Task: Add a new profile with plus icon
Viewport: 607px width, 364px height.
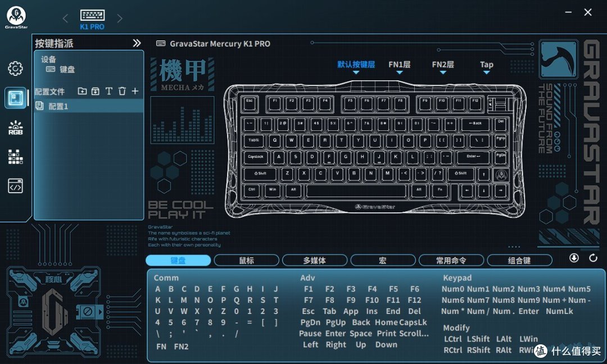Action: pos(135,91)
